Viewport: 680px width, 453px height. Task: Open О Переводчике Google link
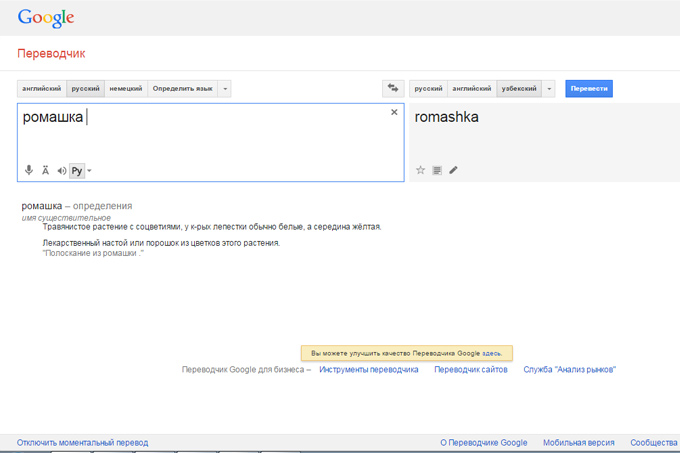click(x=484, y=443)
